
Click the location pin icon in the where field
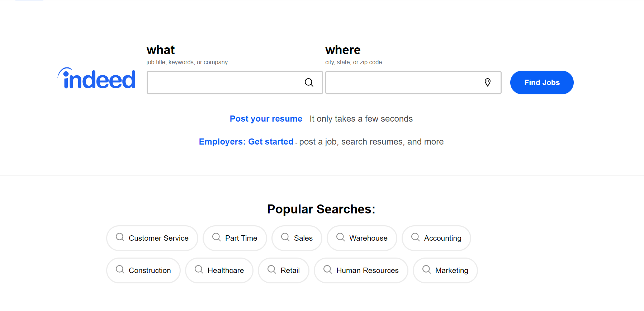(487, 83)
